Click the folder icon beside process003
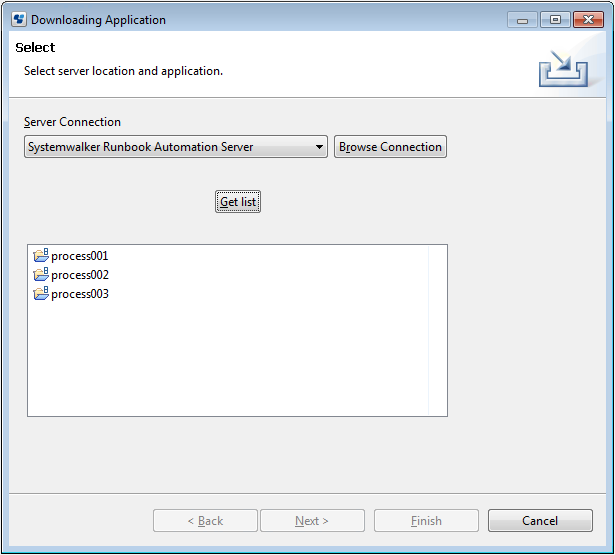615x555 pixels. pos(41,293)
